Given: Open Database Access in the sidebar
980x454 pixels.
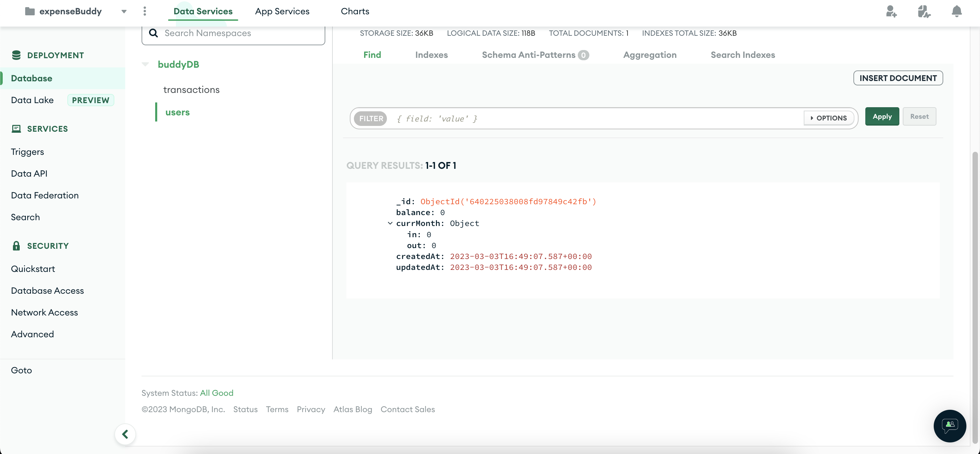Looking at the screenshot, I should pyautogui.click(x=47, y=290).
